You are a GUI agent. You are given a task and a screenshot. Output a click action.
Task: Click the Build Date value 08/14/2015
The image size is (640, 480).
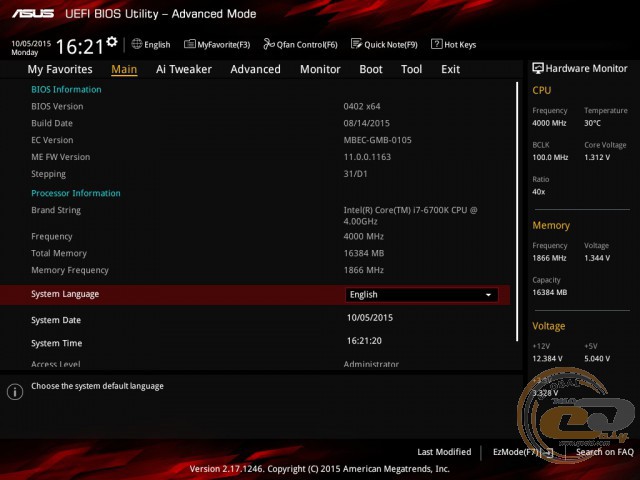pyautogui.click(x=367, y=123)
